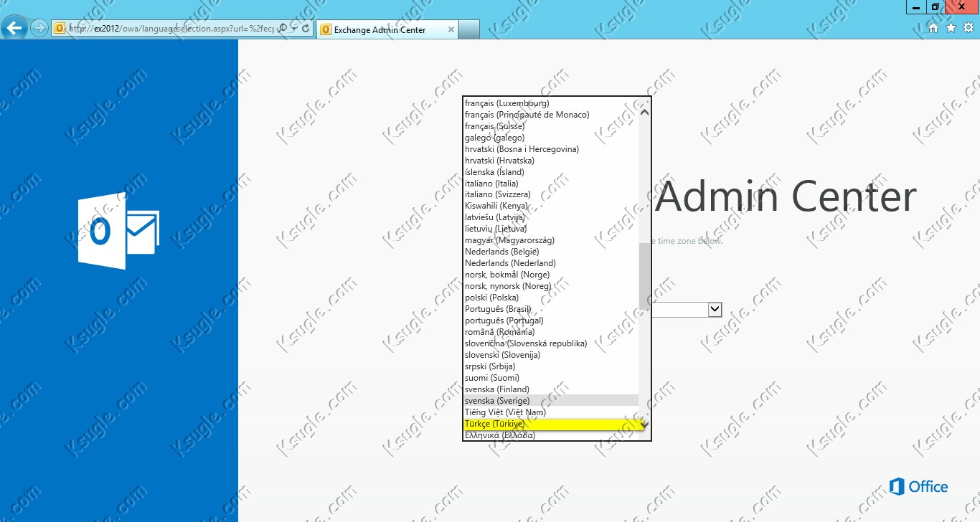Choose svenska (Finland) option
Image resolution: width=980 pixels, height=522 pixels.
click(x=551, y=389)
